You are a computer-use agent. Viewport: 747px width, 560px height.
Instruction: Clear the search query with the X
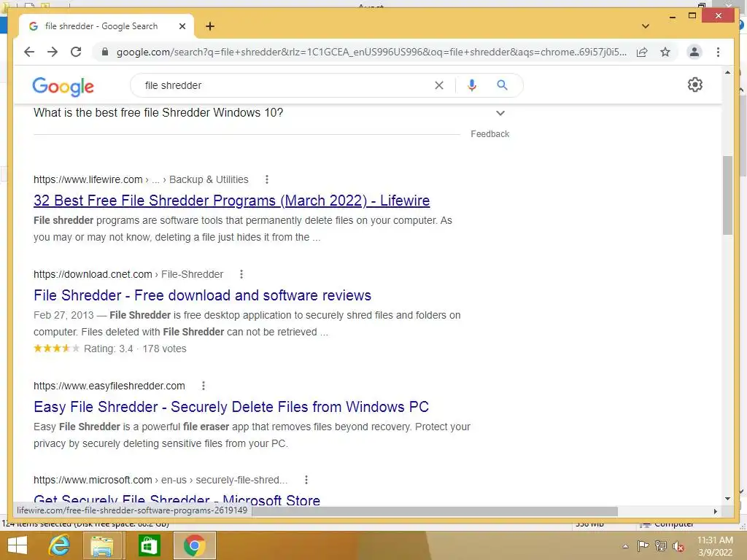tap(439, 85)
